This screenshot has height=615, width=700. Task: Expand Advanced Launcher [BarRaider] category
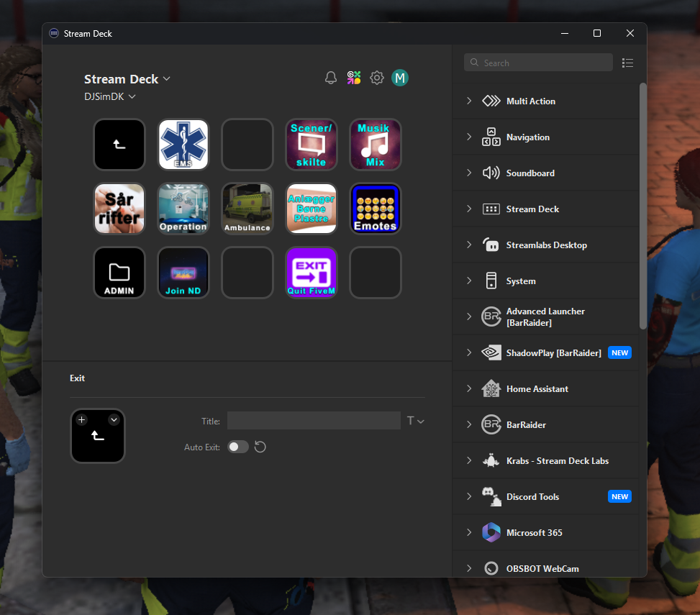(x=469, y=316)
